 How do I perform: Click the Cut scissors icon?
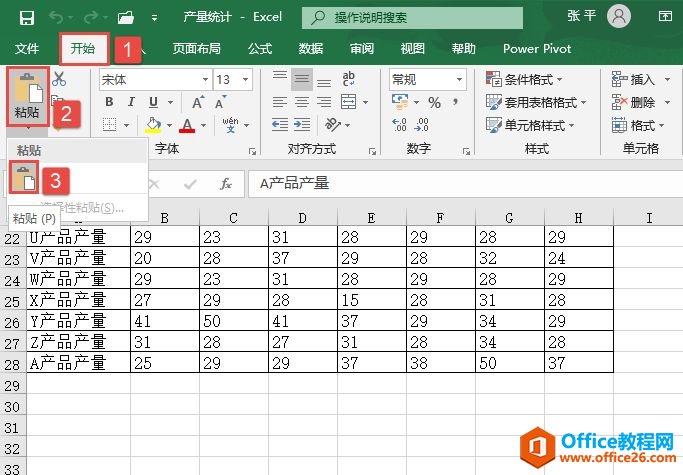(x=59, y=79)
